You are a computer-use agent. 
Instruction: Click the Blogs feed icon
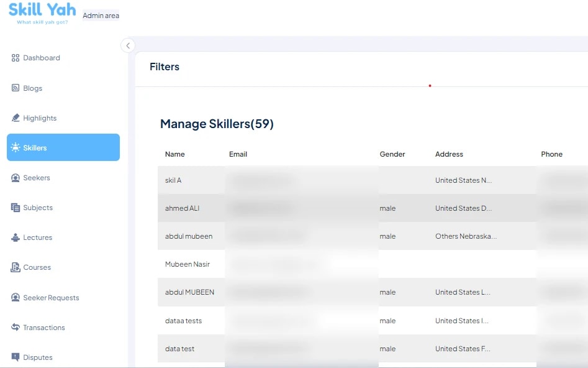pos(16,88)
